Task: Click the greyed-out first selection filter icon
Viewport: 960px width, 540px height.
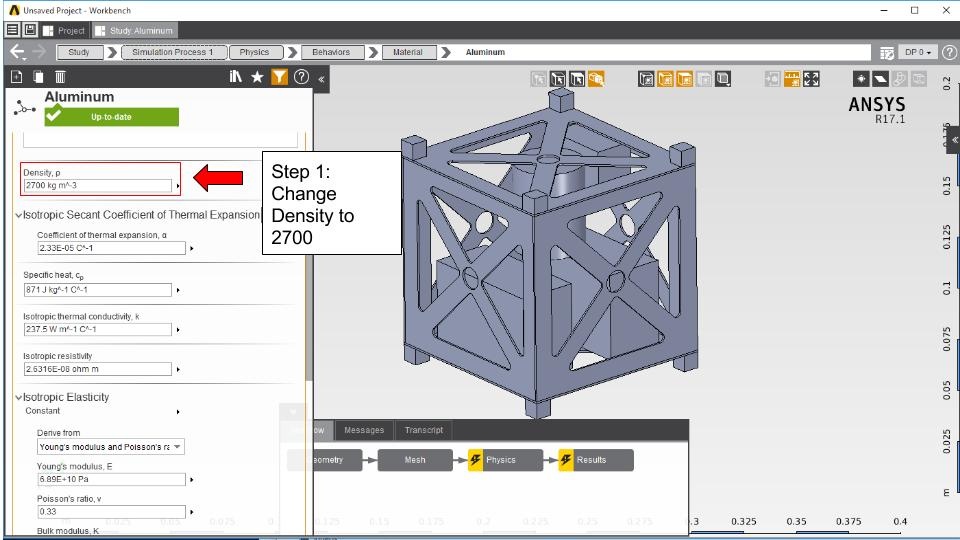Action: click(x=539, y=79)
